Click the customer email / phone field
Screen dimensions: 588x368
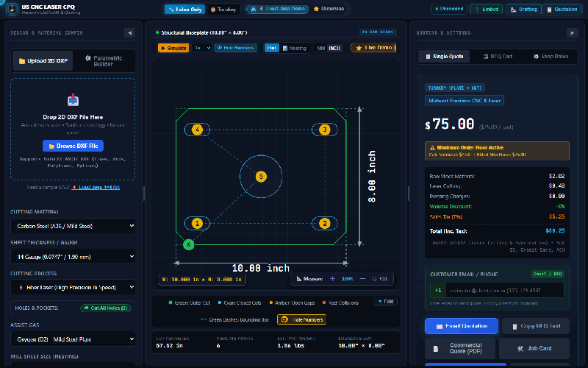click(x=497, y=290)
